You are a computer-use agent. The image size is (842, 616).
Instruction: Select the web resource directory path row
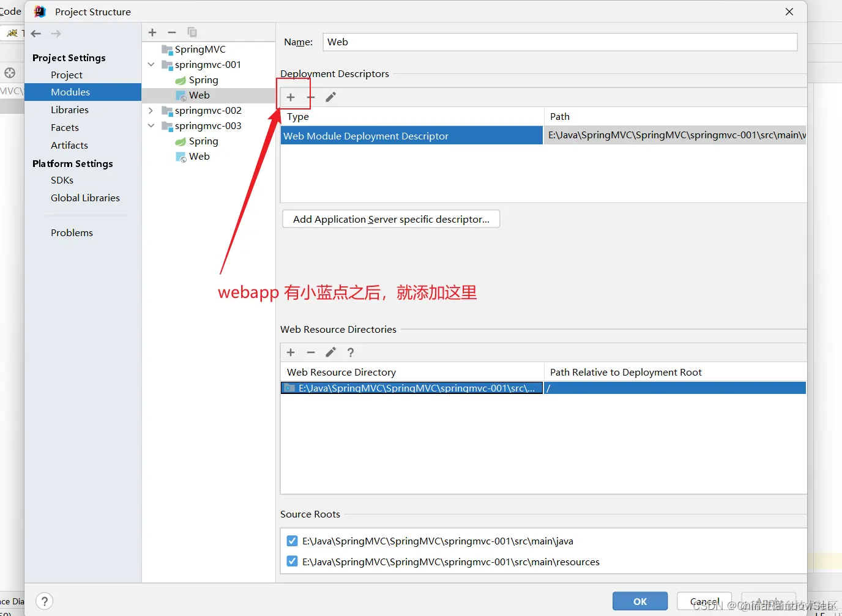click(x=412, y=388)
